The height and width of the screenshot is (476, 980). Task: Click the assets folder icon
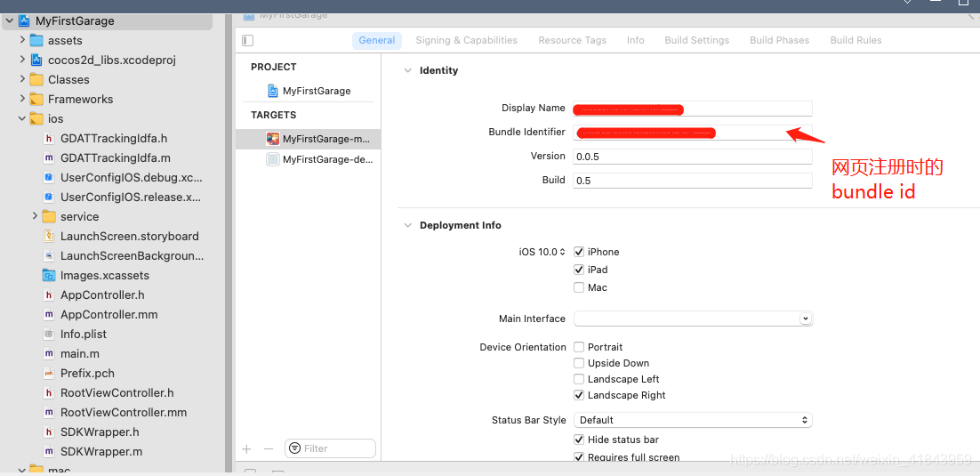point(36,41)
